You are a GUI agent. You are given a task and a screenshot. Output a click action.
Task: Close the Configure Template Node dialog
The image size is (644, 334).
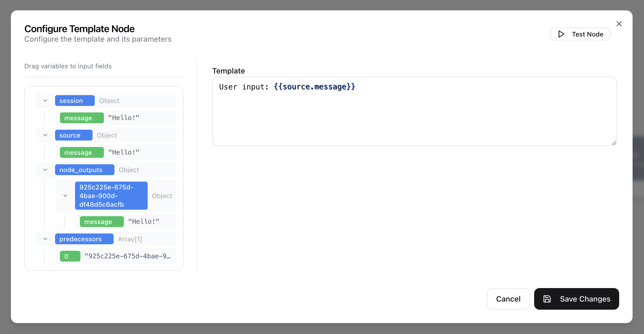[619, 24]
